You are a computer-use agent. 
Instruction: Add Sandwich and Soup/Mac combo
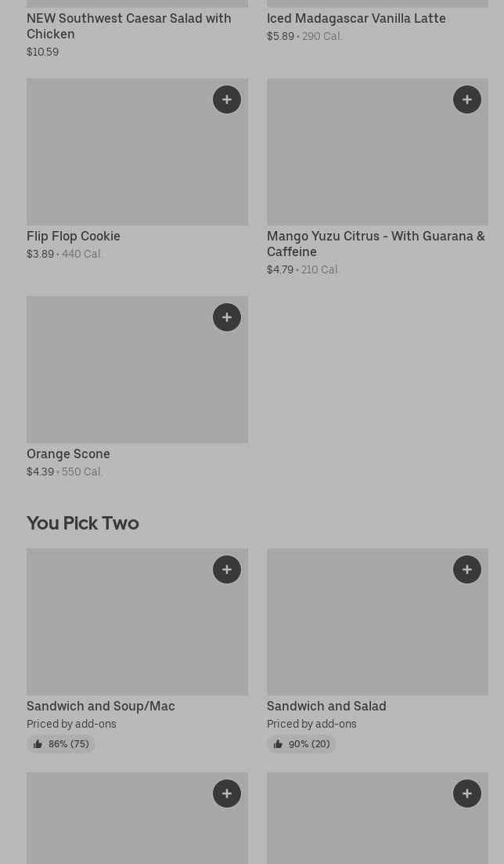click(x=227, y=569)
